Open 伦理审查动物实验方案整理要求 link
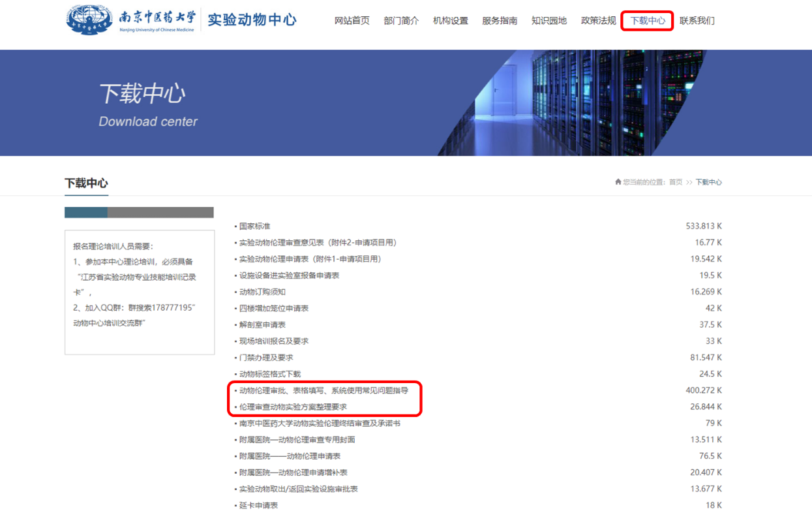This screenshot has height=513, width=812. pos(293,407)
